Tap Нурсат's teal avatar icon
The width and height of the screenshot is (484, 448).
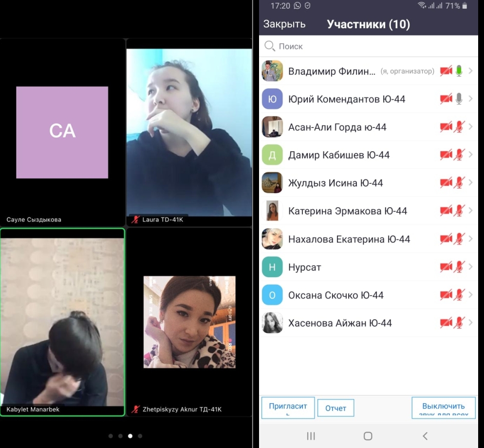coord(272,267)
